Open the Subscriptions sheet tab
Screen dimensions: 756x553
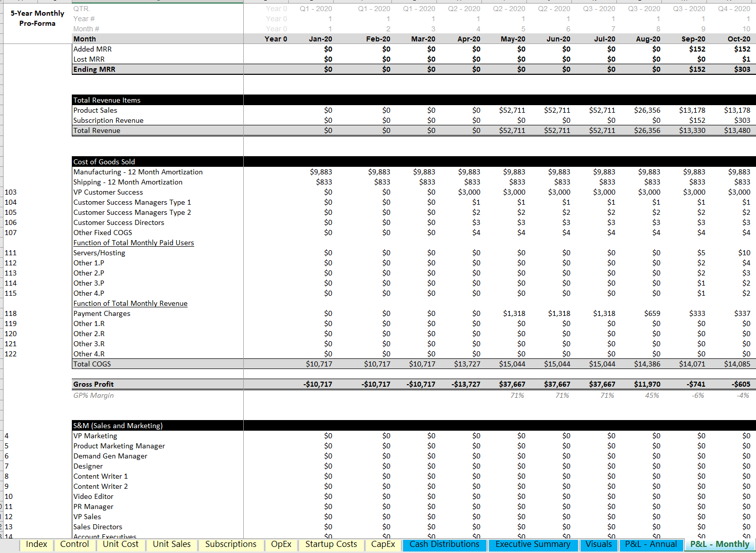231,544
